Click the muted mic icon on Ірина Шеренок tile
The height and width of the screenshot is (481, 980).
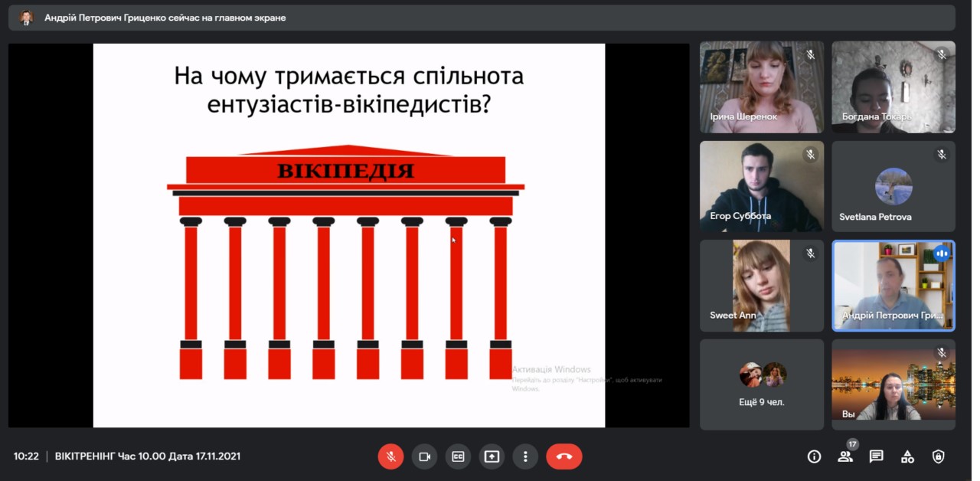[x=810, y=55]
